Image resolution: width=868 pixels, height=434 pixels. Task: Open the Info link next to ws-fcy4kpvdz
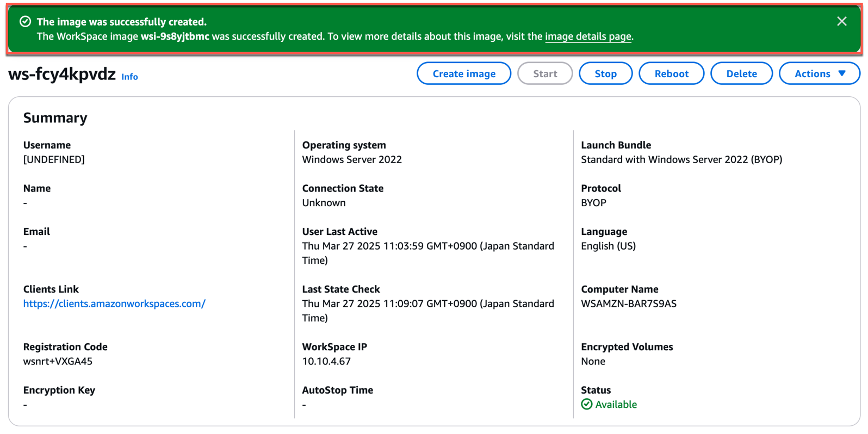click(129, 77)
